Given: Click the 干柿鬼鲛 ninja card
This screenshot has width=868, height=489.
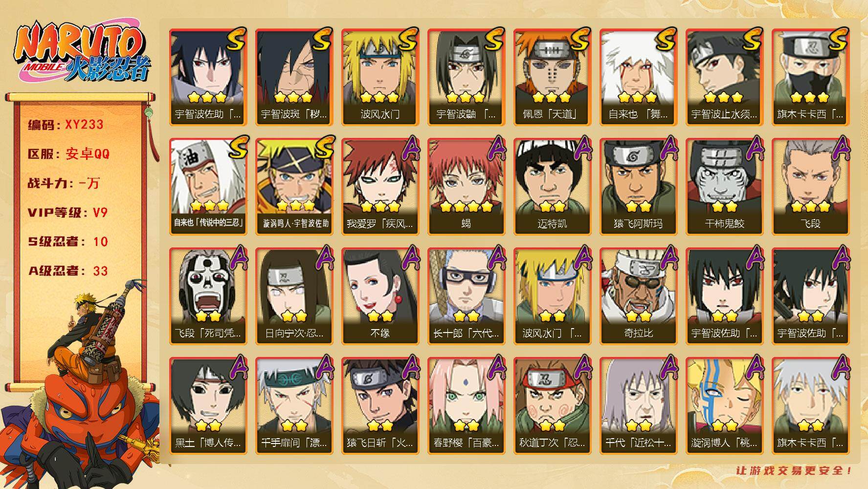Looking at the screenshot, I should [x=724, y=187].
